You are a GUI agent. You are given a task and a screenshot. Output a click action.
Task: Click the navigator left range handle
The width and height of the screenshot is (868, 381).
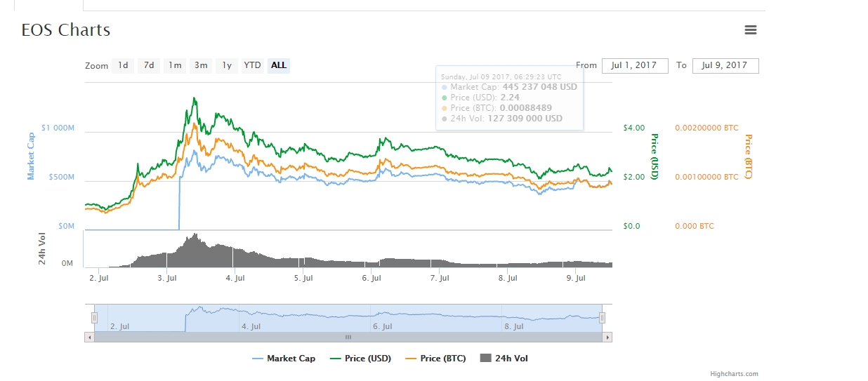pos(94,318)
